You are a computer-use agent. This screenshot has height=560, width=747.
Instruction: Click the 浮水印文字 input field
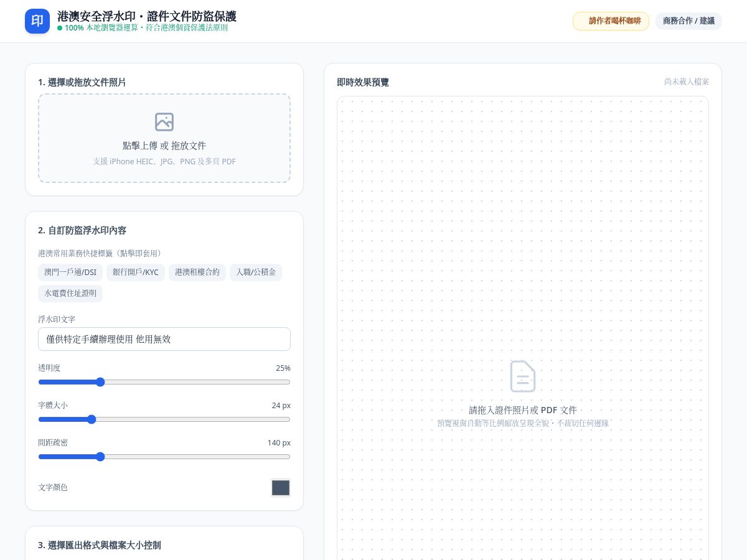[164, 339]
